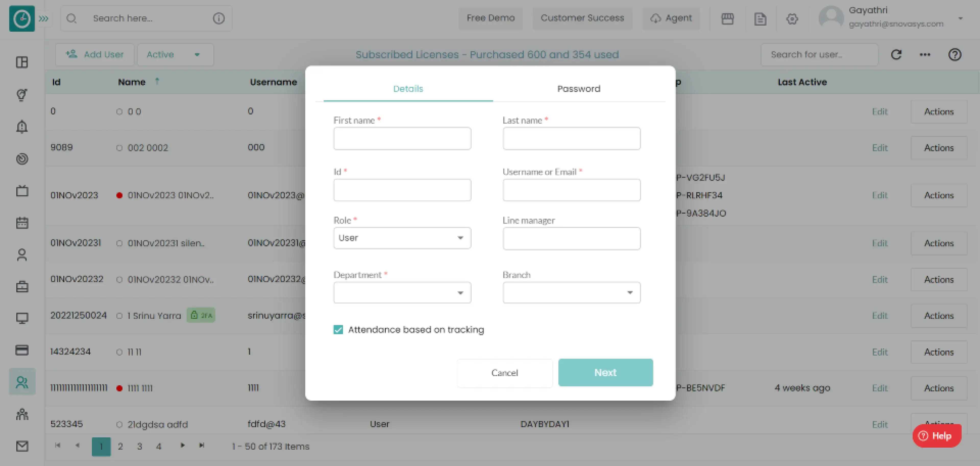Open the Active status filter dropdown

click(175, 55)
